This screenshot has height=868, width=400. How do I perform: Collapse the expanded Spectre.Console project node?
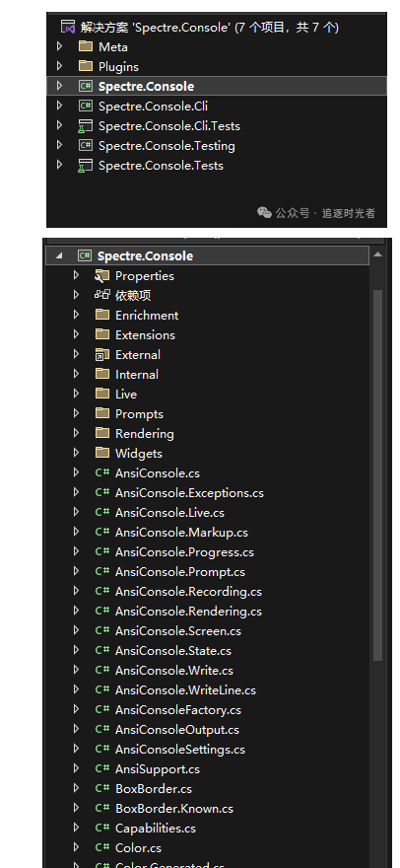59,255
